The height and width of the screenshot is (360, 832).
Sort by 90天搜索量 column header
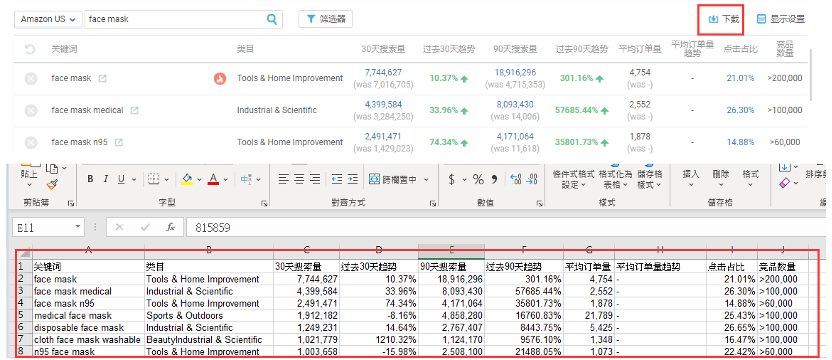[x=515, y=49]
